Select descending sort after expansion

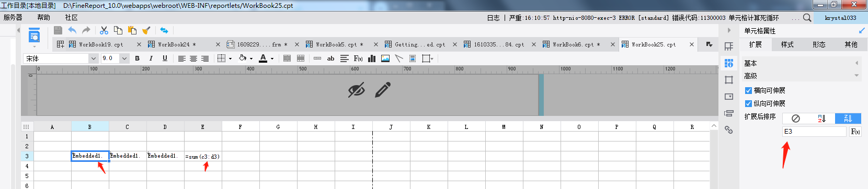tap(848, 119)
